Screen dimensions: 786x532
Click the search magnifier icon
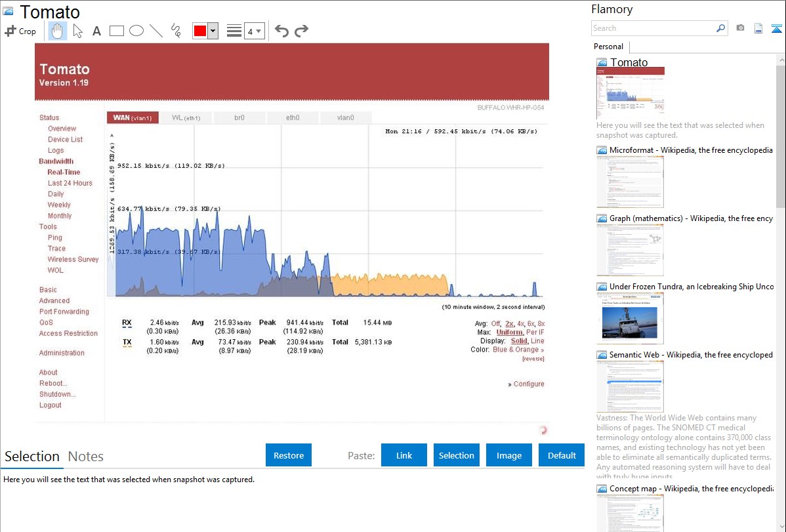(721, 28)
